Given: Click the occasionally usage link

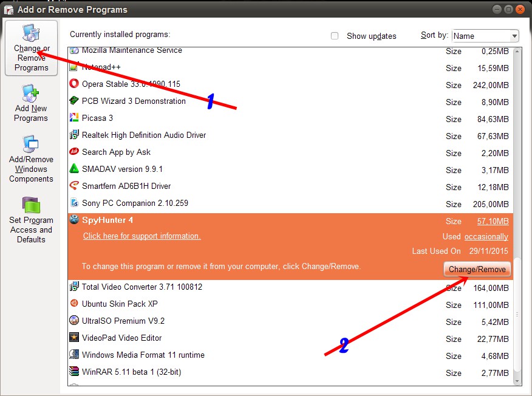Looking at the screenshot, I should (486, 236).
